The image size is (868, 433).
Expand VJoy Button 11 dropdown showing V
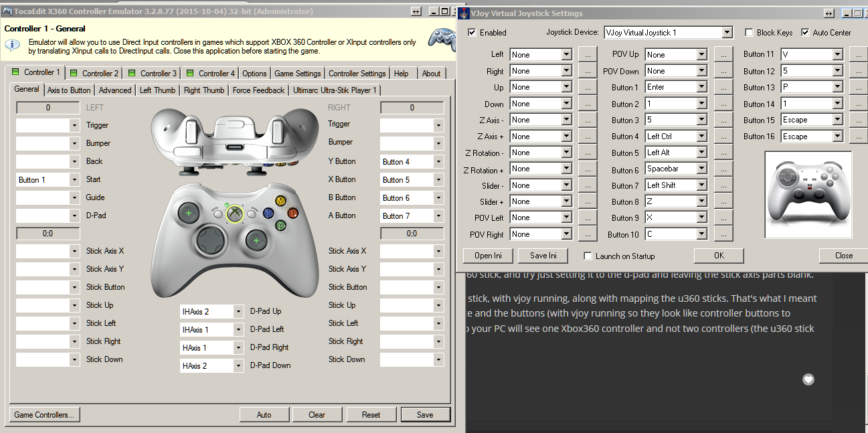click(x=837, y=54)
